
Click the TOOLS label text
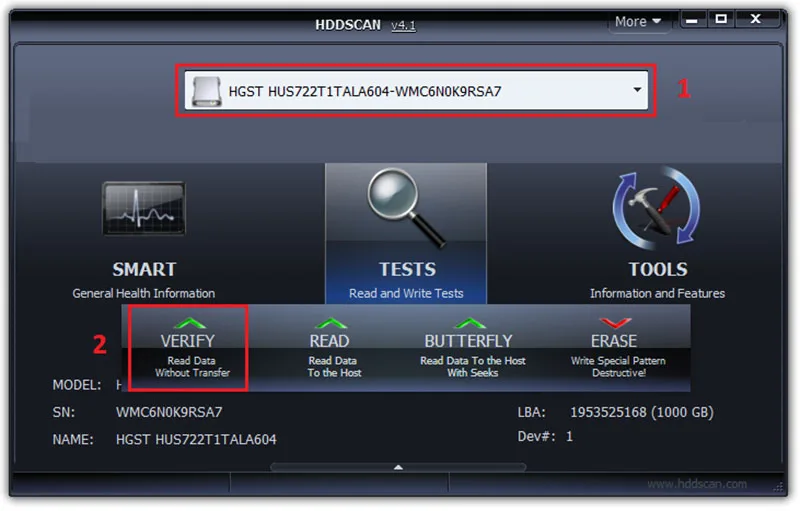658,269
